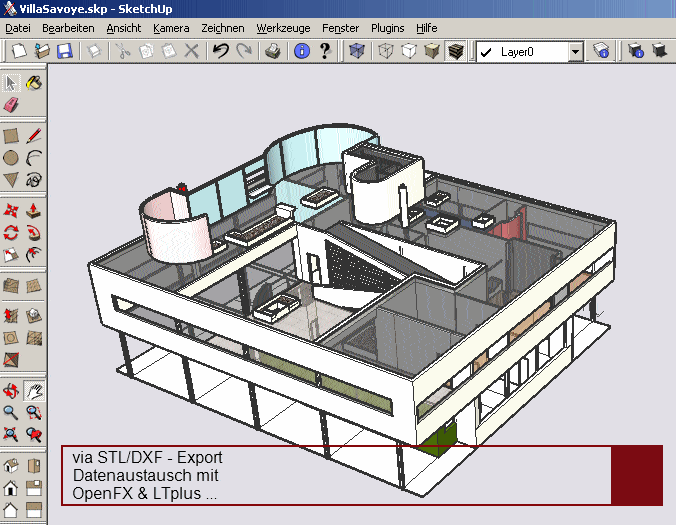Select the Circle tool
676x525 pixels.
point(11,158)
